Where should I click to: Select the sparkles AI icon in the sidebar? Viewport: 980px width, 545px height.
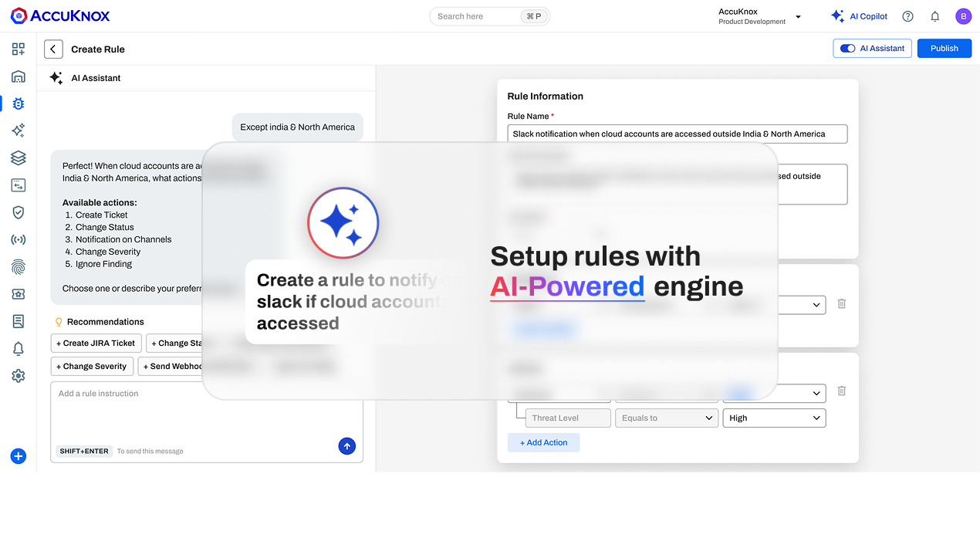coord(18,130)
